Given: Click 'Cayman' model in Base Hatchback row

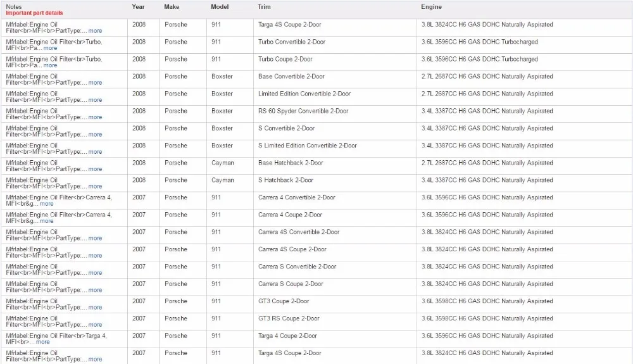Looking at the screenshot, I should [x=222, y=163].
